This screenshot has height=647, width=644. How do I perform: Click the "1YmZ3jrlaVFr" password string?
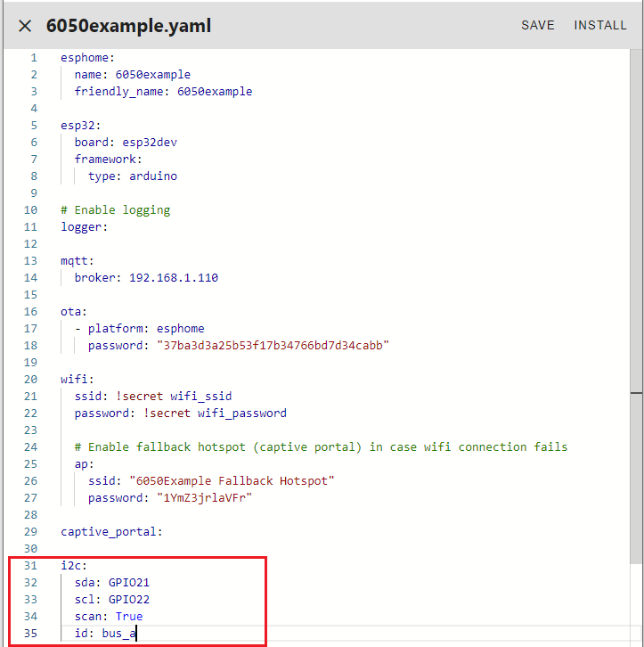(205, 497)
